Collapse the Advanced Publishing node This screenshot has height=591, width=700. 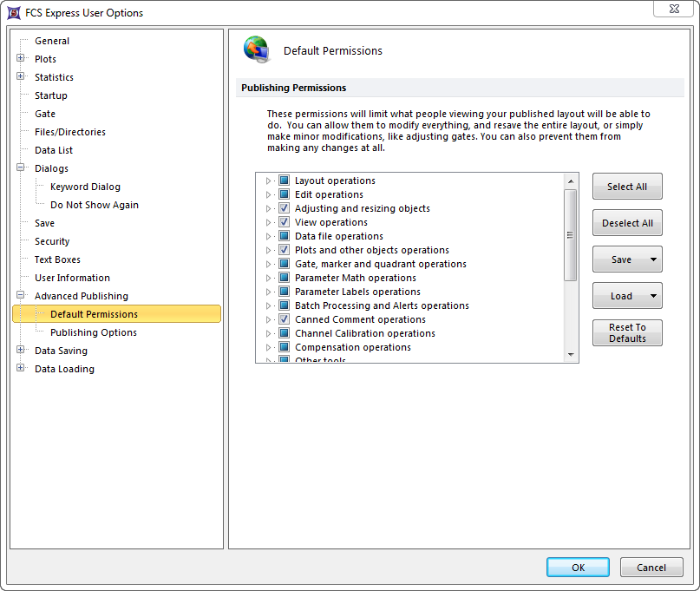20,296
